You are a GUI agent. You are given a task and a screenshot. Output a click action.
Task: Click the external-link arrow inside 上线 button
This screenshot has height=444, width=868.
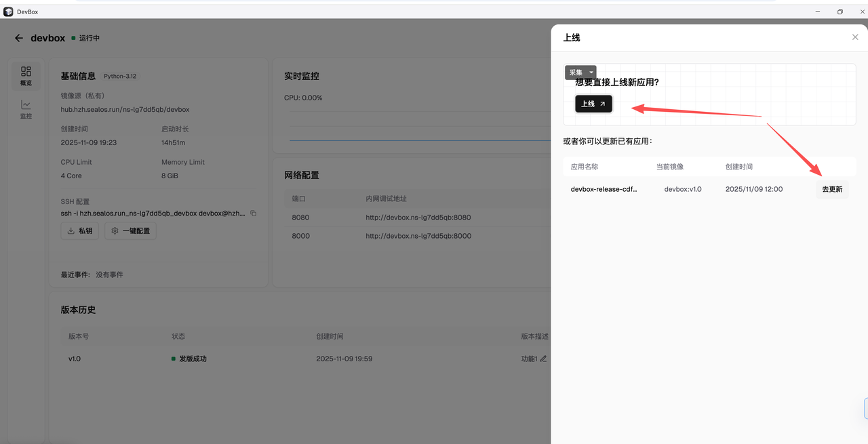[602, 104]
